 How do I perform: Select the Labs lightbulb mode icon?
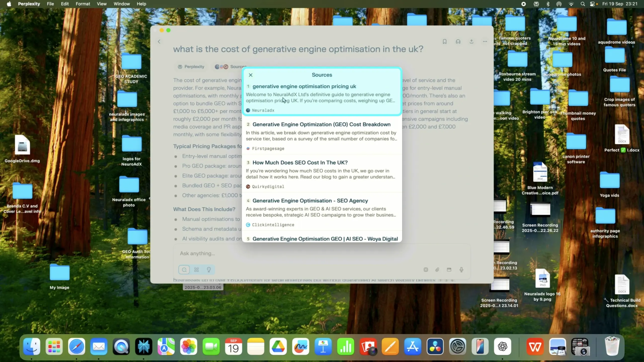point(209,270)
